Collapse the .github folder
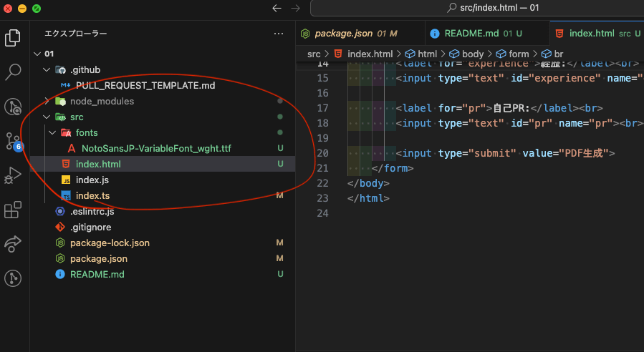 (x=47, y=69)
